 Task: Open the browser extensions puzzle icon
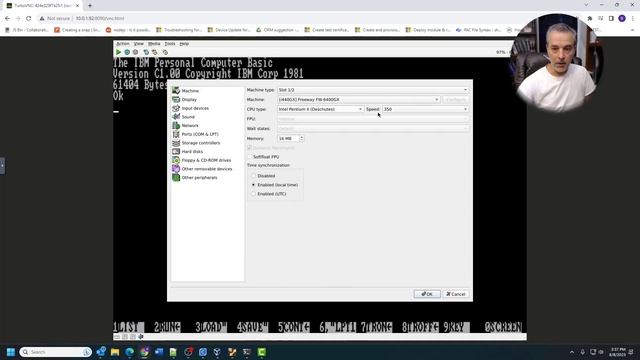pyautogui.click(x=590, y=18)
